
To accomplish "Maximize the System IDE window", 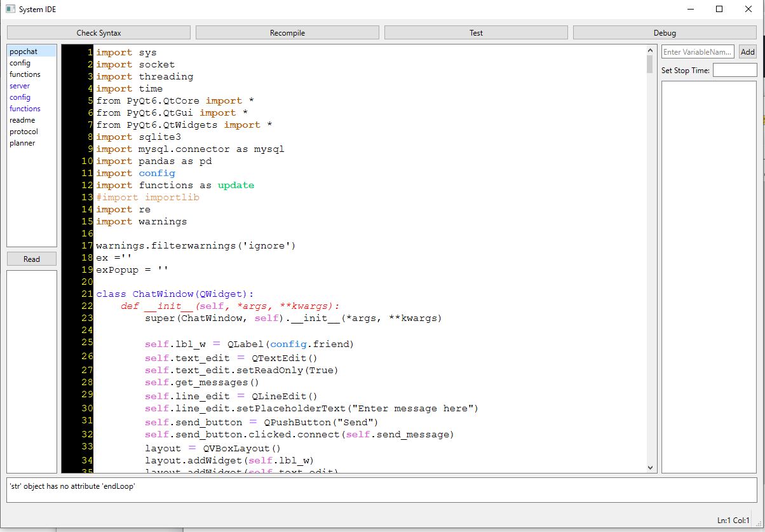I will [x=719, y=9].
